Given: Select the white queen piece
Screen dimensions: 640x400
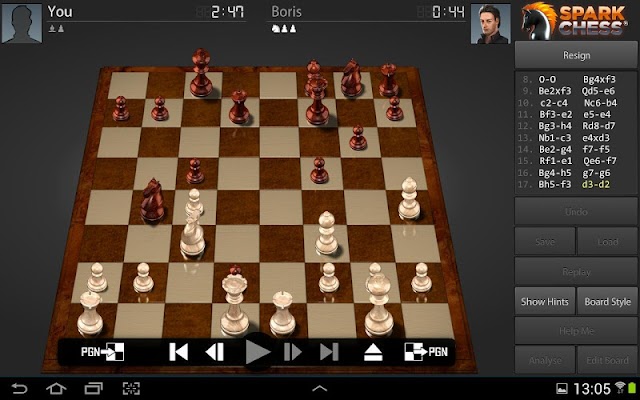Looking at the screenshot, I should click(234, 304).
